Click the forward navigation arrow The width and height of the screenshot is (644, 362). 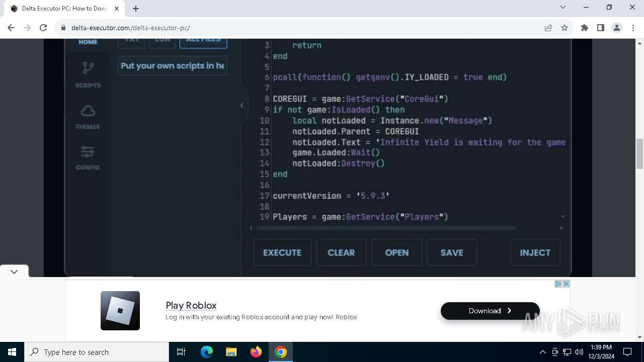(27, 28)
